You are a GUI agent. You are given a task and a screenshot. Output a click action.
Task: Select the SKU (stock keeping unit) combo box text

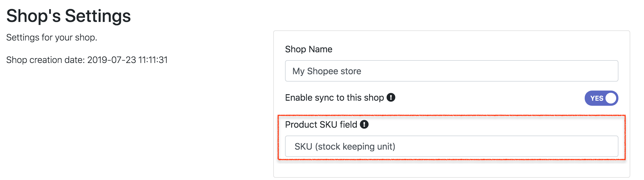coord(345,147)
